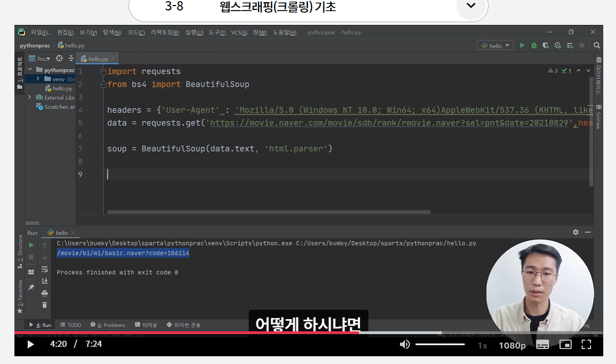Click the pythonprac breadcrumb
This screenshot has height=364, width=616.
tap(35, 45)
